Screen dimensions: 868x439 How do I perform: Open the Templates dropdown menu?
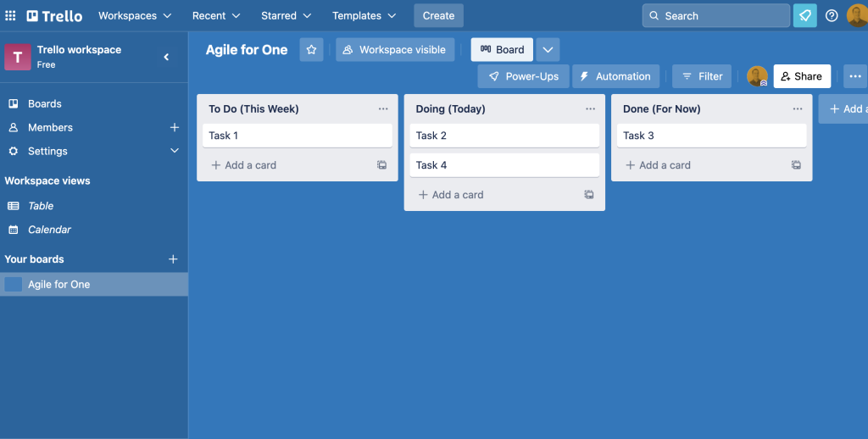coord(364,15)
